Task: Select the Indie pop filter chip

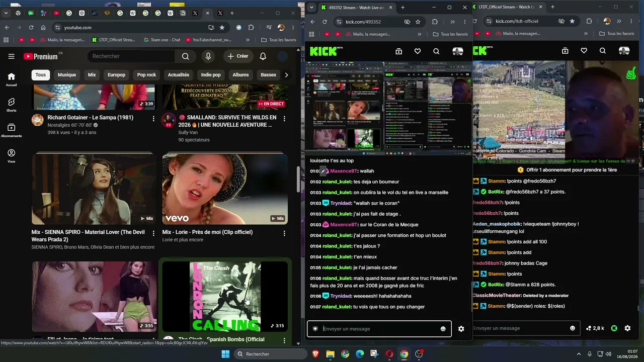Action: point(211,75)
